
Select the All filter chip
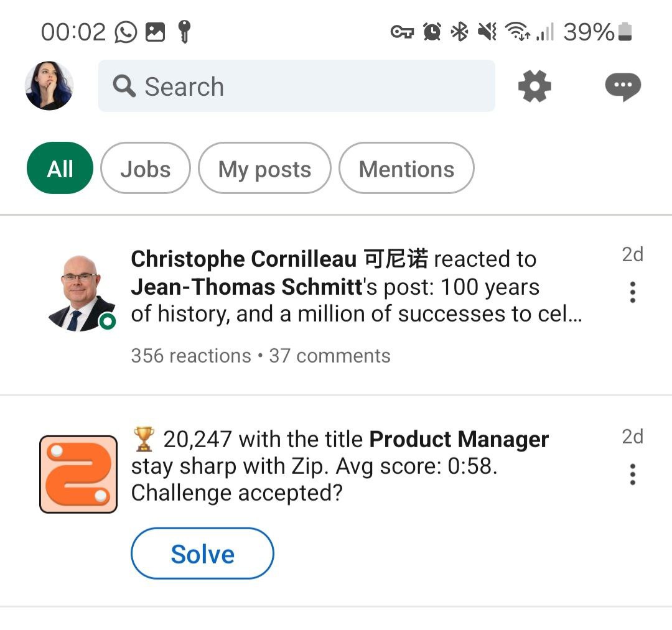click(60, 169)
